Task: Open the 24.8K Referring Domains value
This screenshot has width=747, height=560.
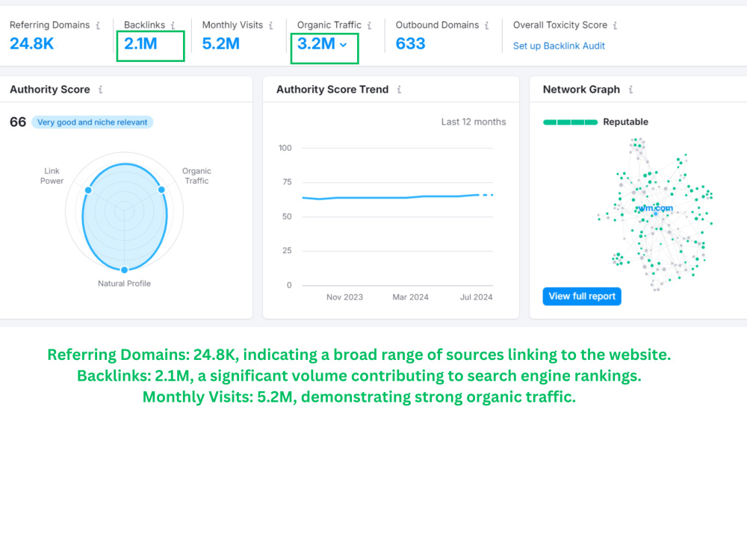Action: point(32,44)
